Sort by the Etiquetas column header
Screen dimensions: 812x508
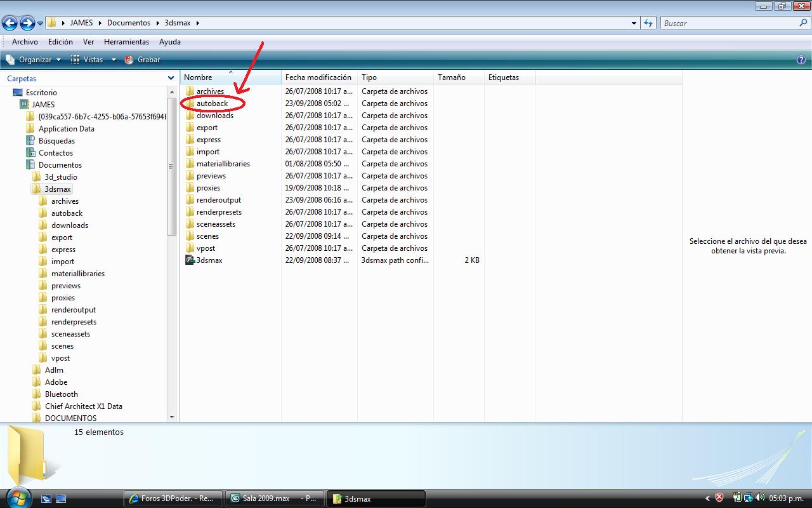coord(509,77)
